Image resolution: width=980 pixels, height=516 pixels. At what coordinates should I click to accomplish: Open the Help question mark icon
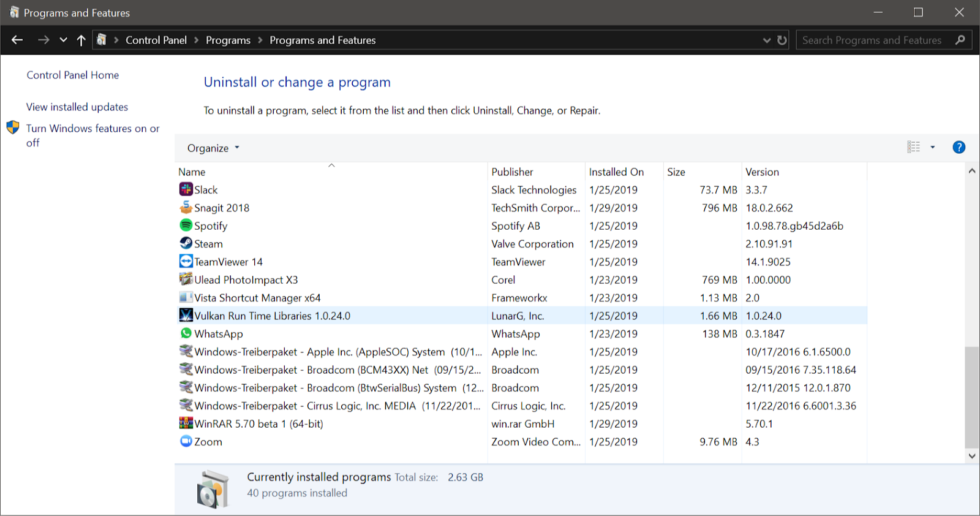pos(959,147)
